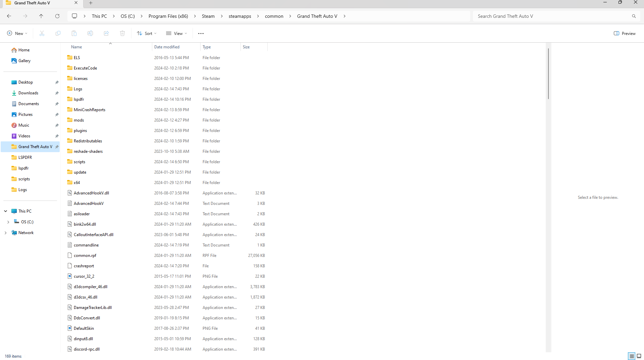Click the Paste toolbar icon

tap(74, 33)
